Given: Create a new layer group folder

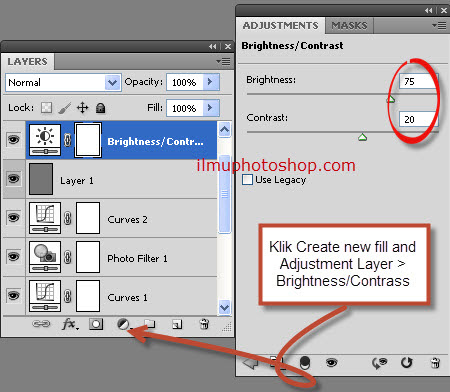Looking at the screenshot, I should click(x=150, y=324).
